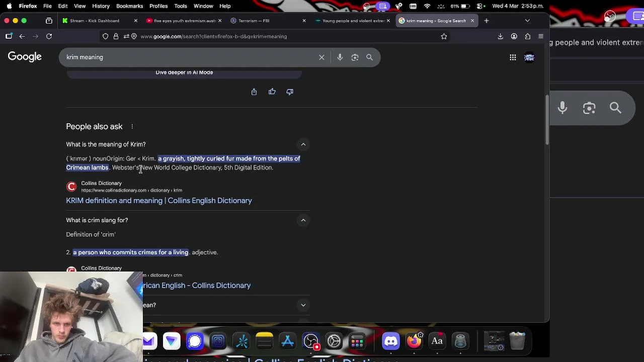This screenshot has height=362, width=644.
Task: Open Discord from the Dock
Action: pos(391,341)
